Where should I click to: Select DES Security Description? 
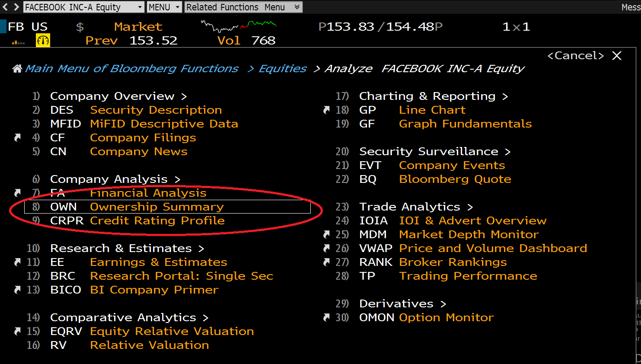click(x=156, y=110)
